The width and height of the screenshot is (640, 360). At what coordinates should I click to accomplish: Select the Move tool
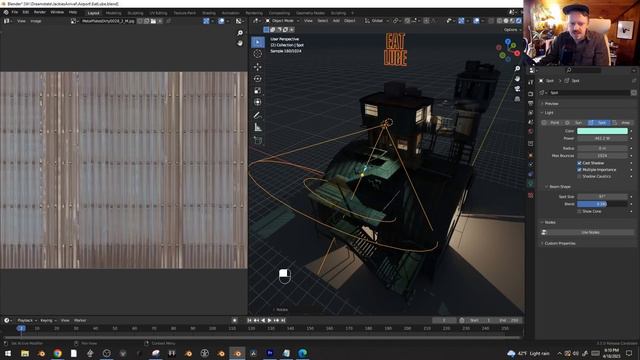coord(258,67)
